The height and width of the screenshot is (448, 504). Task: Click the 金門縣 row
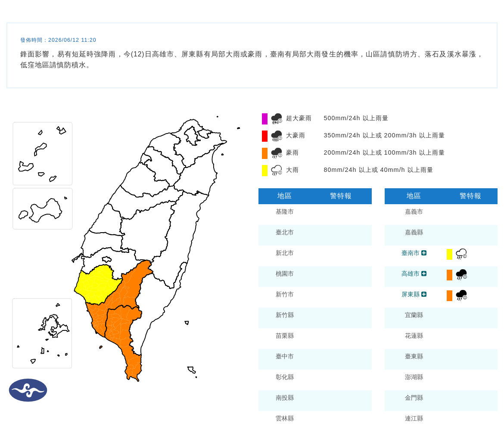[x=441, y=401]
